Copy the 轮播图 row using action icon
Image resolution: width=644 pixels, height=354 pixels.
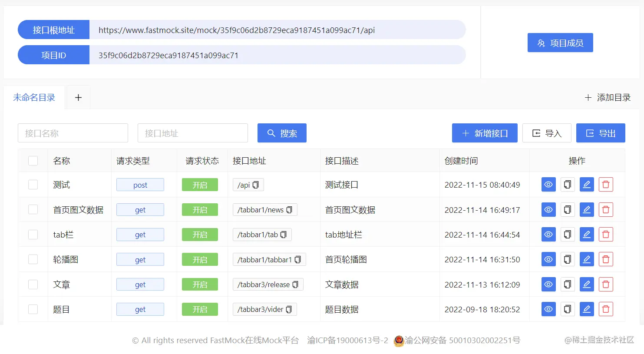point(568,259)
